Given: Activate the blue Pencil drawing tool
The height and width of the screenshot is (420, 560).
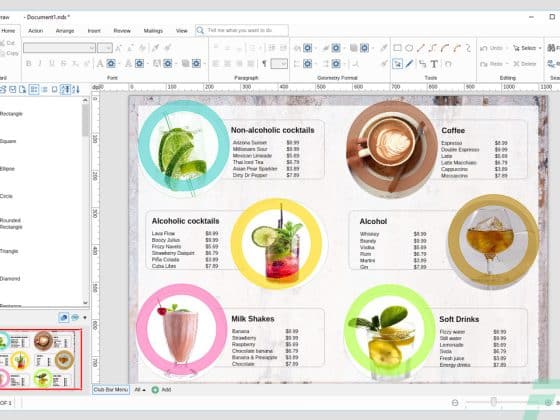Looking at the screenshot, I should coord(410,64).
